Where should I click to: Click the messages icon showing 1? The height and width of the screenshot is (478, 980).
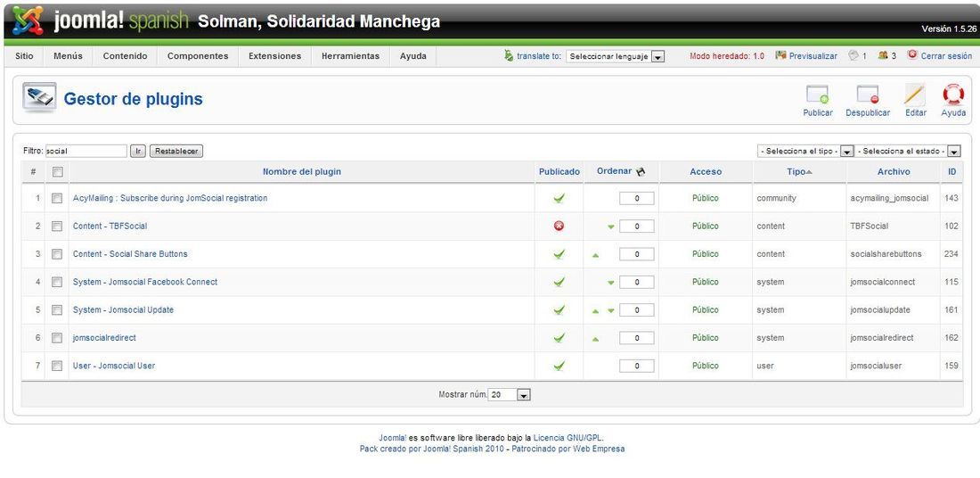coord(853,55)
